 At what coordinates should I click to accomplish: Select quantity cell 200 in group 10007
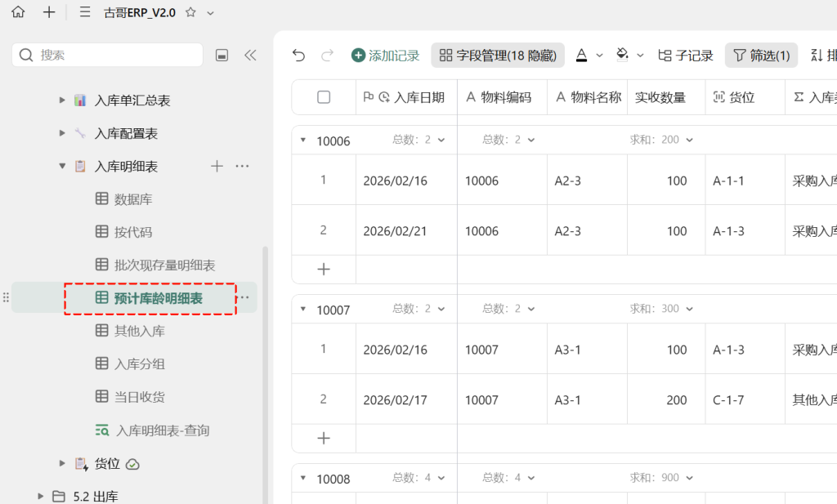tap(666, 399)
